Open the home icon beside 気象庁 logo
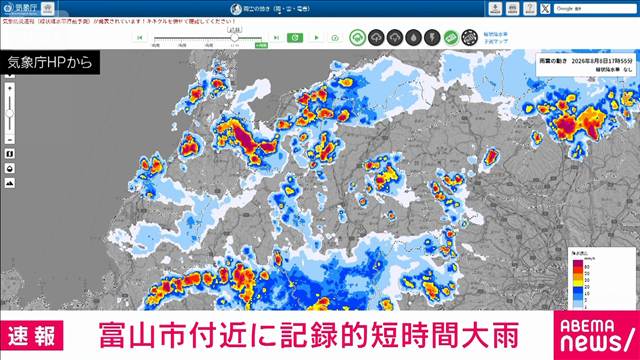This screenshot has width=640, height=360. 48,9
